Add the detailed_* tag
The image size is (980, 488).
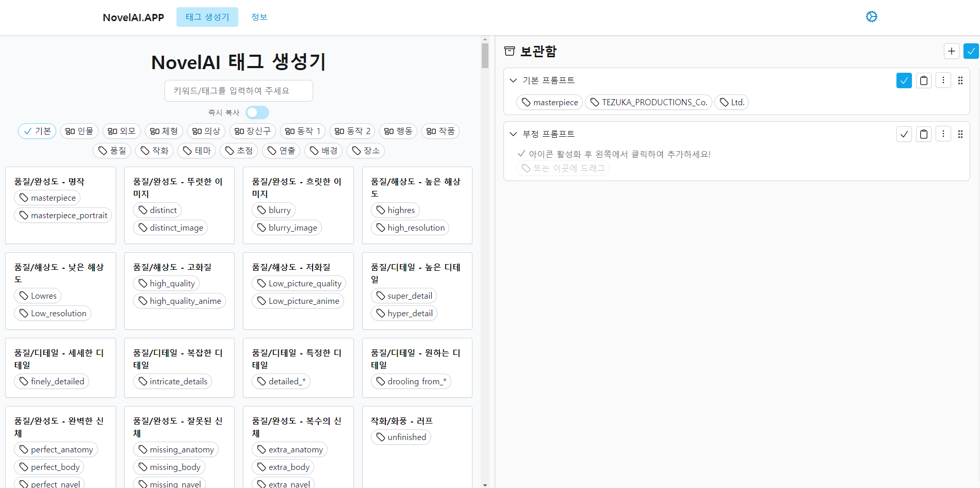pyautogui.click(x=281, y=381)
